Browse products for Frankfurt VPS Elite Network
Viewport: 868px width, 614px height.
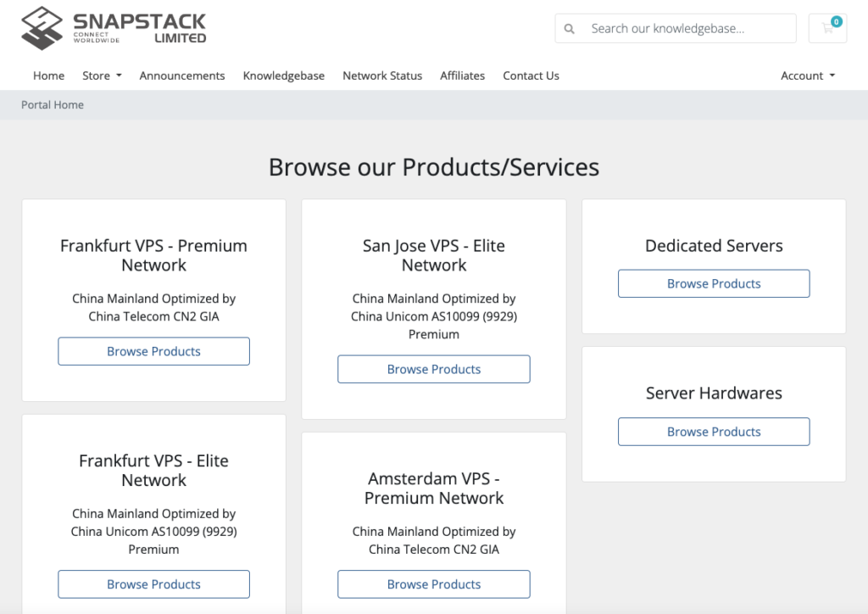[153, 584]
